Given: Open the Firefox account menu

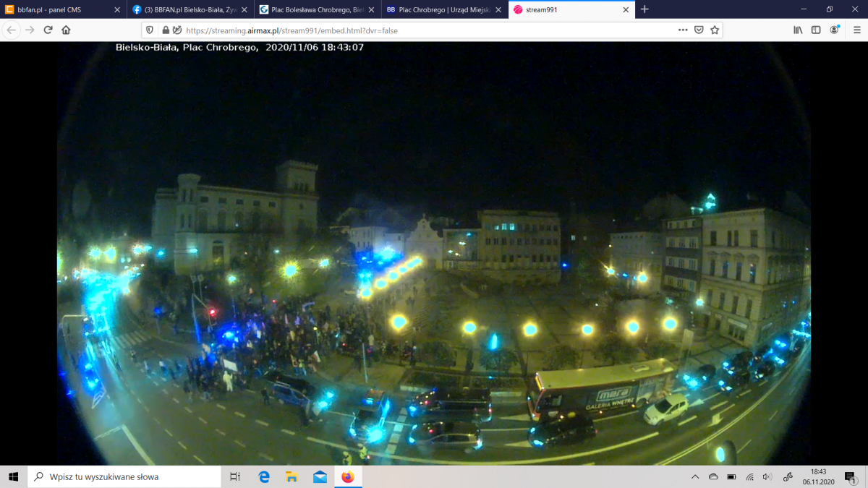Looking at the screenshot, I should pos(835,30).
